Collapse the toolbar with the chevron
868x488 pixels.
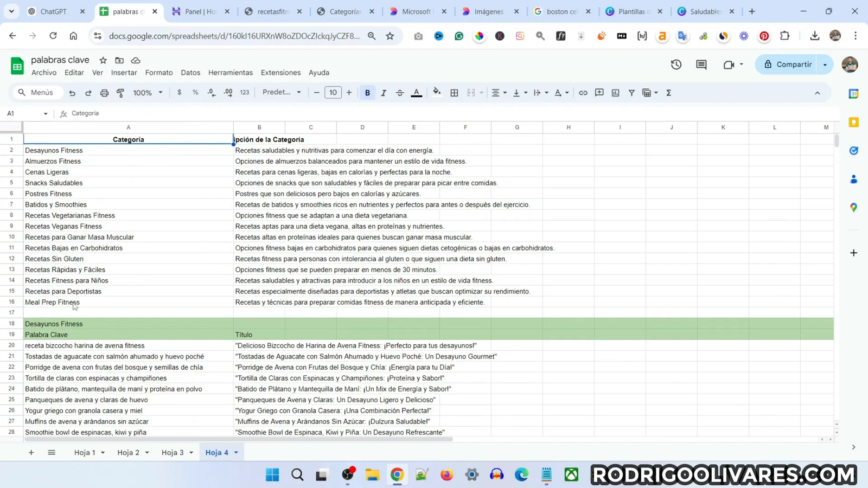pos(816,92)
